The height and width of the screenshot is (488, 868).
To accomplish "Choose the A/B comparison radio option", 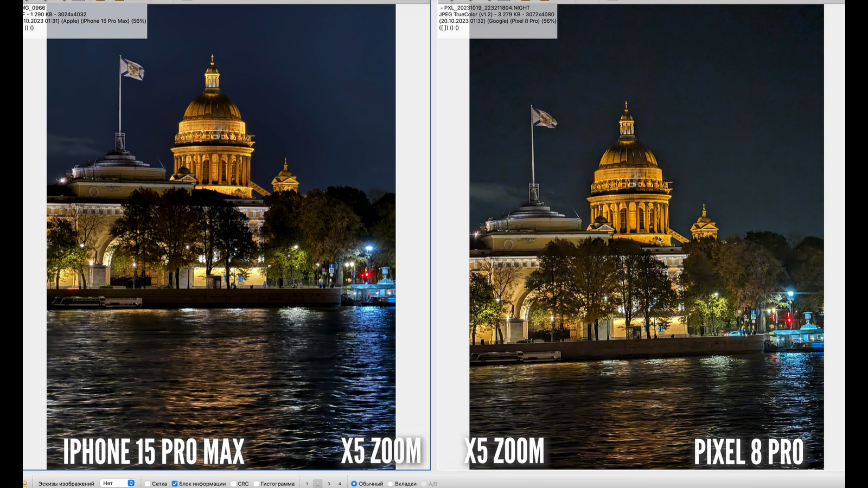I will 424,484.
